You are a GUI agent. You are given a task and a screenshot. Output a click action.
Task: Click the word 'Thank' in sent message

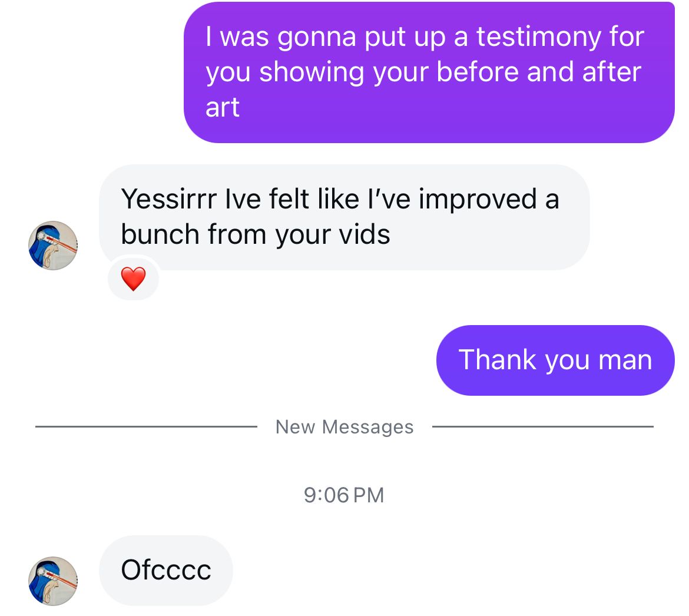point(498,360)
